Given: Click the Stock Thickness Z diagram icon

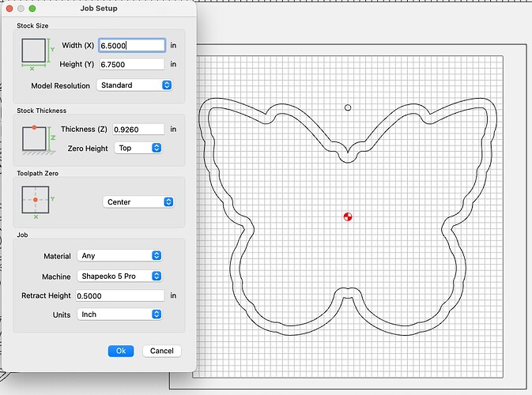Looking at the screenshot, I should pyautogui.click(x=36, y=138).
